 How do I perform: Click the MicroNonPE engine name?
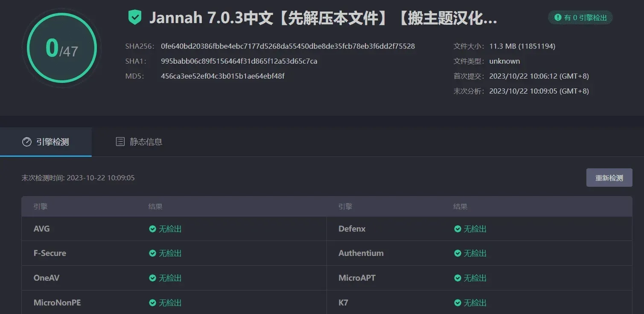coord(57,302)
